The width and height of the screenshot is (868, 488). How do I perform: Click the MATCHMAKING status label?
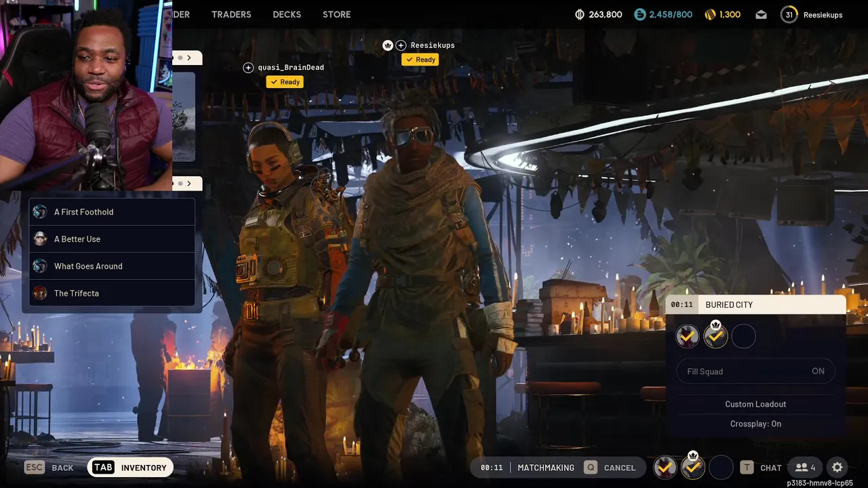tap(546, 468)
